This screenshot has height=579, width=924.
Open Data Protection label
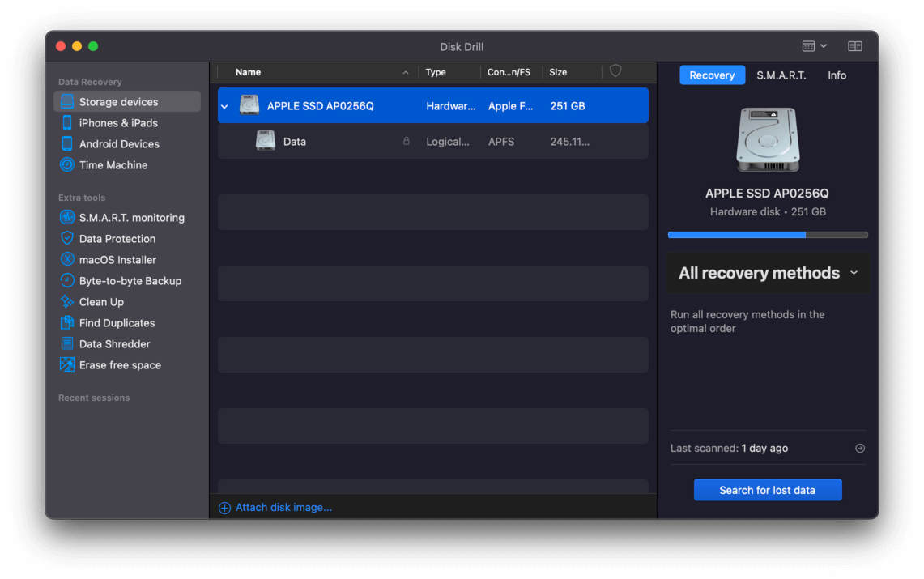pyautogui.click(x=117, y=239)
